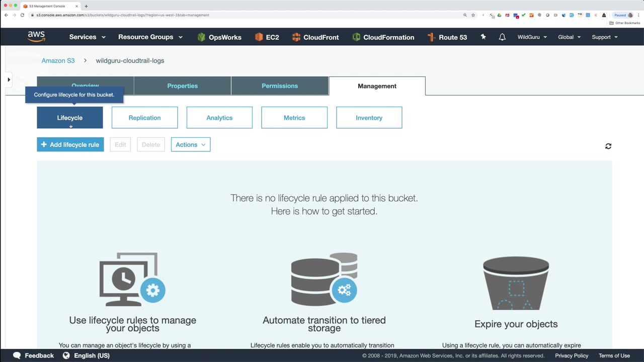Click the zoom magnifier icon in the address bar

click(465, 15)
